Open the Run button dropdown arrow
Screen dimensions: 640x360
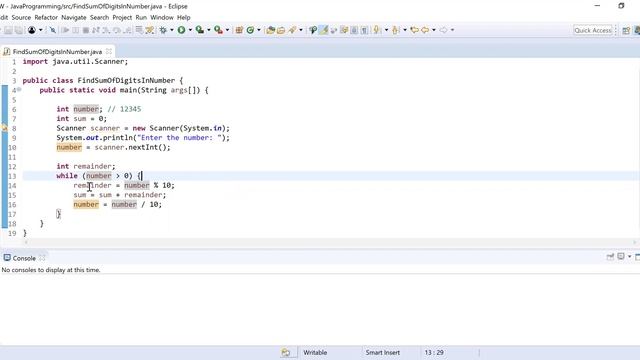click(190, 30)
